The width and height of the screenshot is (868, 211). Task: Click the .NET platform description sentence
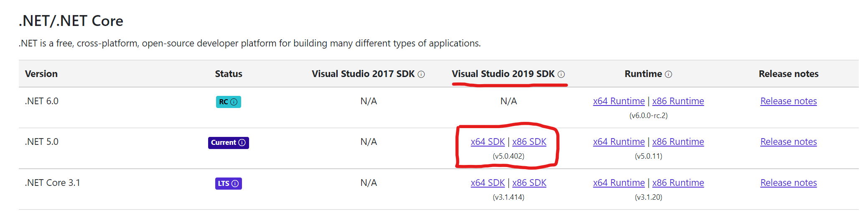[250, 43]
